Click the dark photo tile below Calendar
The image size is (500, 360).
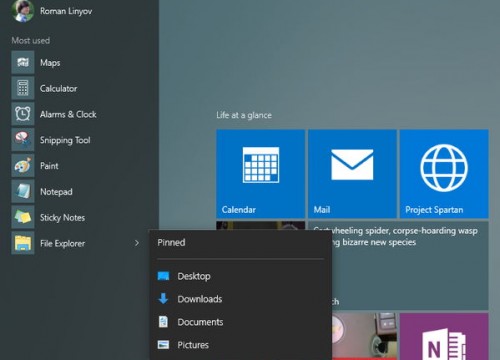[x=260, y=226]
